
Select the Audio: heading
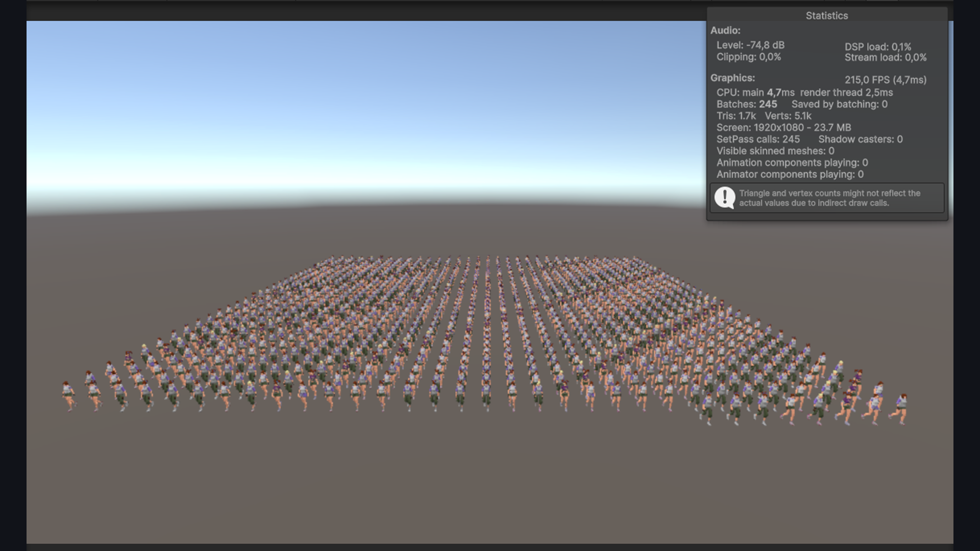coord(725,31)
